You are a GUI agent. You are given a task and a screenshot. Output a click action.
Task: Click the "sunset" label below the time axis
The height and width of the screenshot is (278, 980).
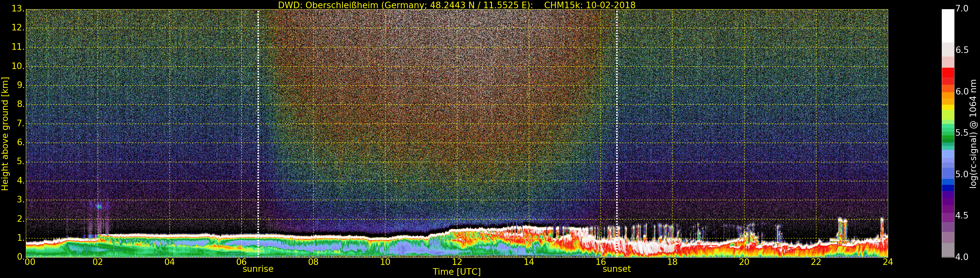tap(617, 269)
